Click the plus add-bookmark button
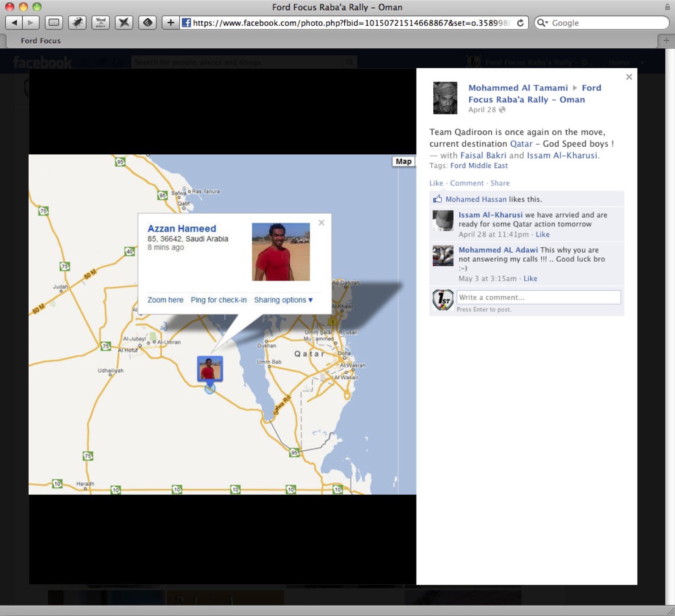 pyautogui.click(x=170, y=23)
